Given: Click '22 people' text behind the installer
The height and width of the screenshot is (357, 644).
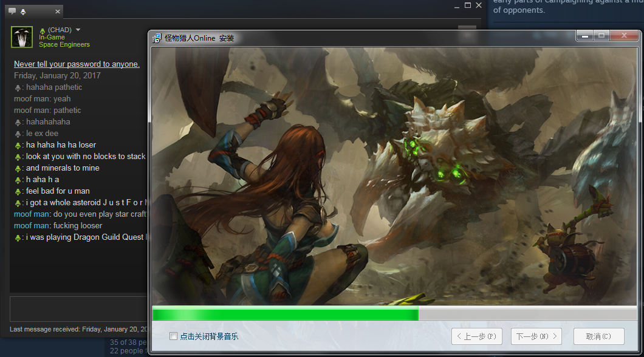Looking at the screenshot, I should pyautogui.click(x=126, y=351).
